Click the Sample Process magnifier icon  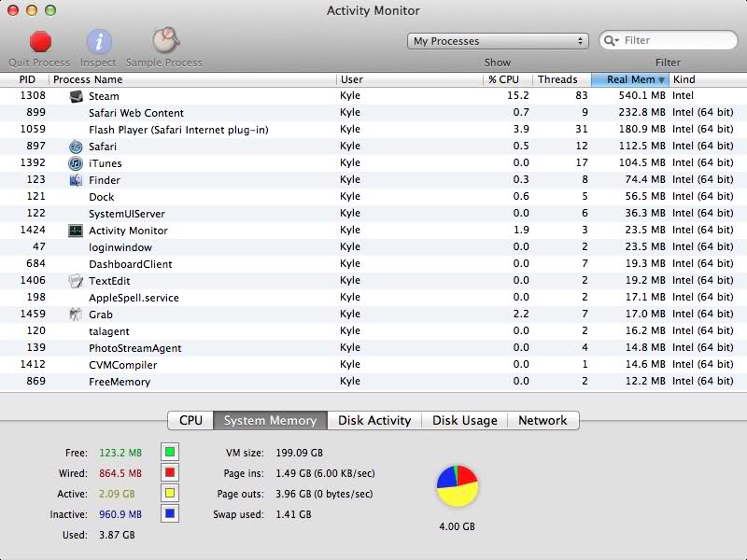(x=165, y=40)
